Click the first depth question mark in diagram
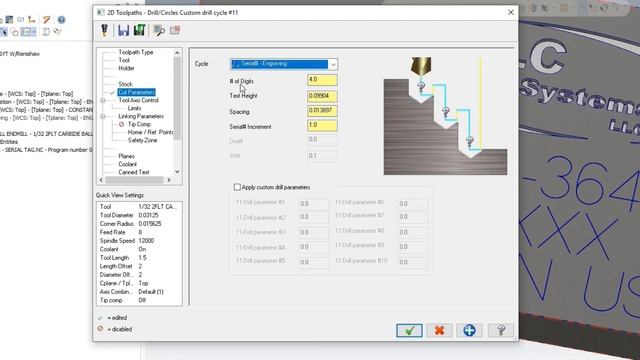 pyautogui.click(x=421, y=87)
